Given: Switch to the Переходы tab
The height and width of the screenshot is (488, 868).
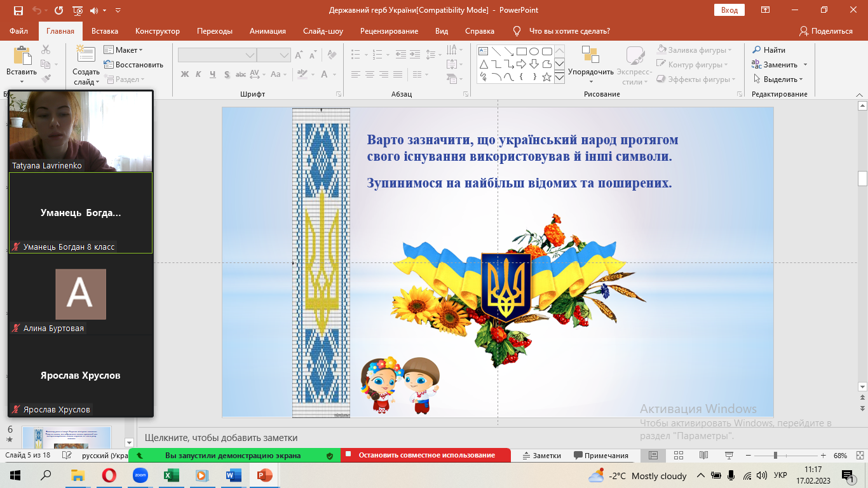Looking at the screenshot, I should 215,31.
